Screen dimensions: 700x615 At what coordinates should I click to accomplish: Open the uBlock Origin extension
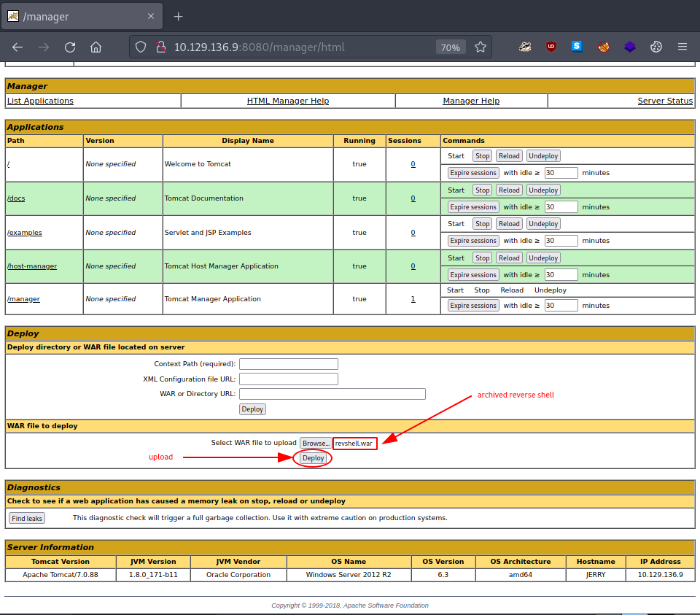point(551,46)
